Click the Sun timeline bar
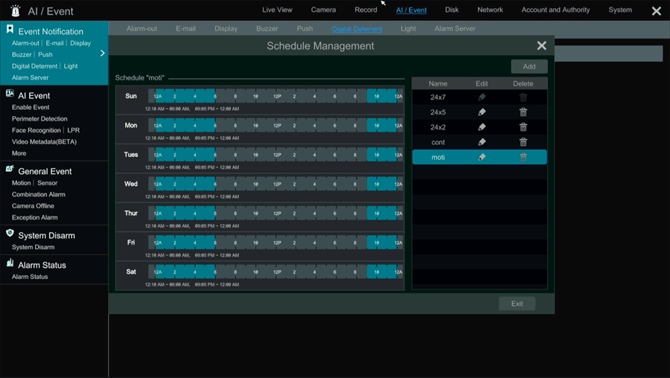 (x=275, y=96)
